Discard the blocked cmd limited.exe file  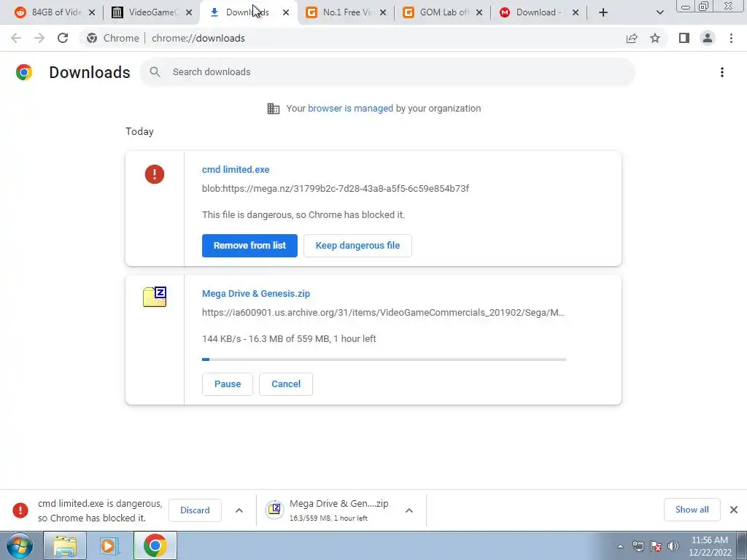pos(195,510)
